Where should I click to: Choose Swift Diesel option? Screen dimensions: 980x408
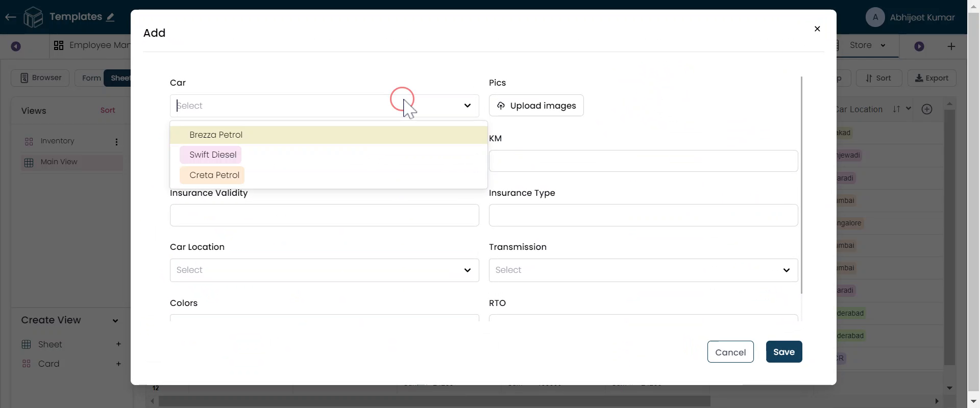click(x=210, y=155)
